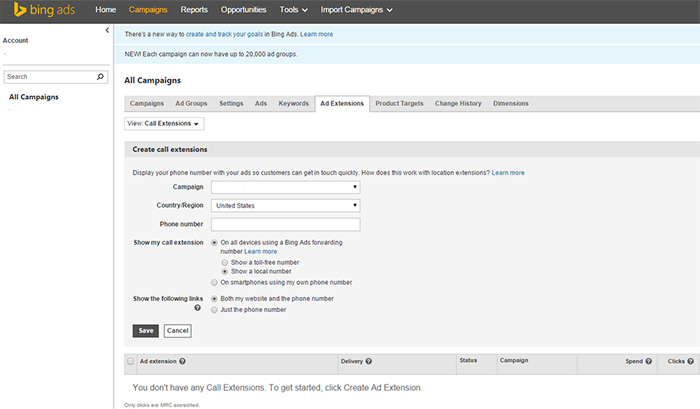Click help icon beside Spend column
The width and height of the screenshot is (700, 409).
(648, 360)
